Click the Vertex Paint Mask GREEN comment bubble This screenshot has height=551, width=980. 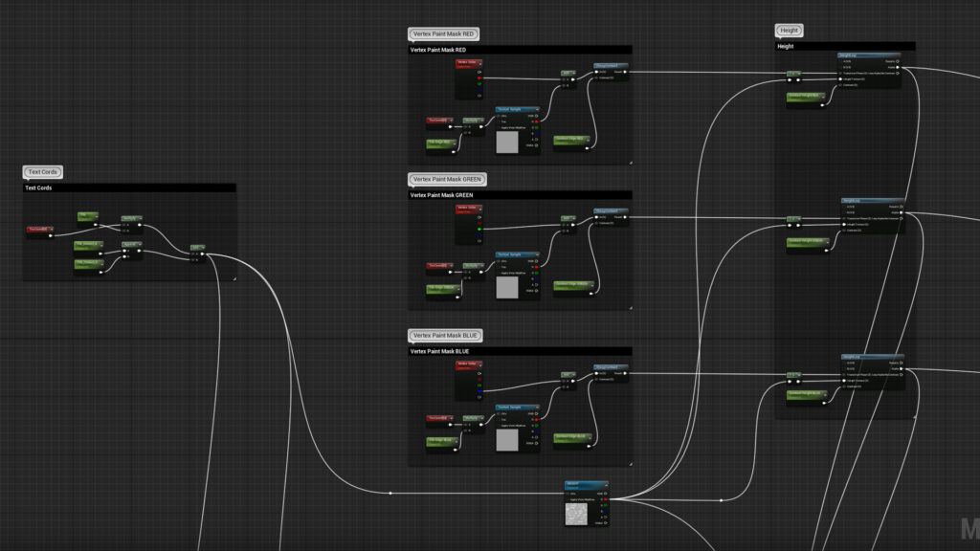[448, 179]
